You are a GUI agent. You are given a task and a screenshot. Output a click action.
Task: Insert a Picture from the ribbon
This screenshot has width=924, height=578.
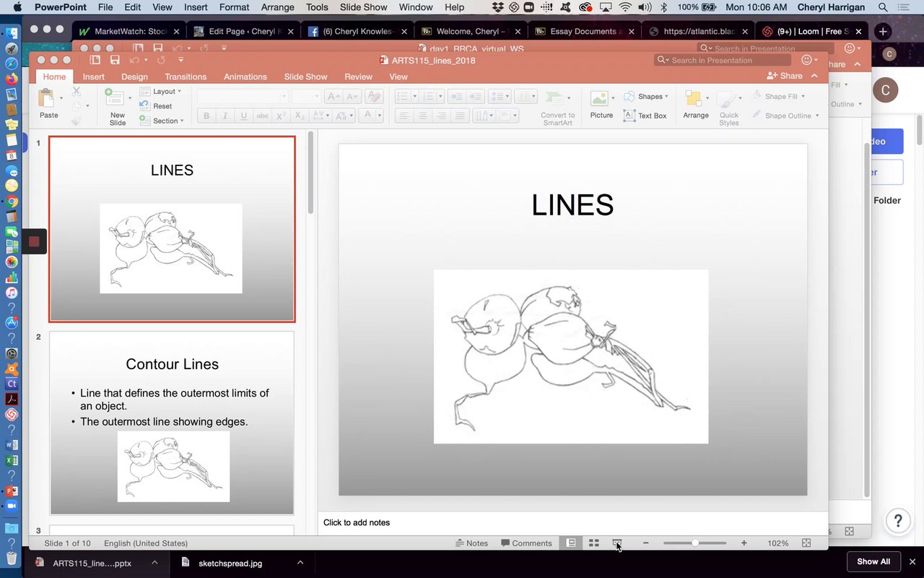[x=601, y=105]
